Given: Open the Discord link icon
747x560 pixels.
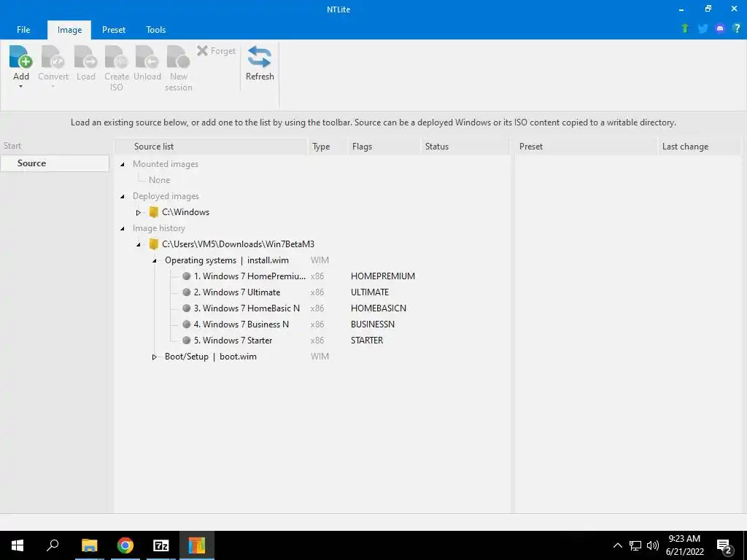Looking at the screenshot, I should point(720,28).
